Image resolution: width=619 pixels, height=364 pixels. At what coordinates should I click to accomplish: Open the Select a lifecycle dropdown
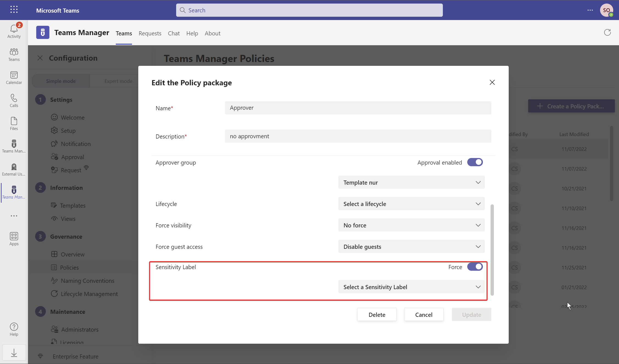click(x=411, y=204)
